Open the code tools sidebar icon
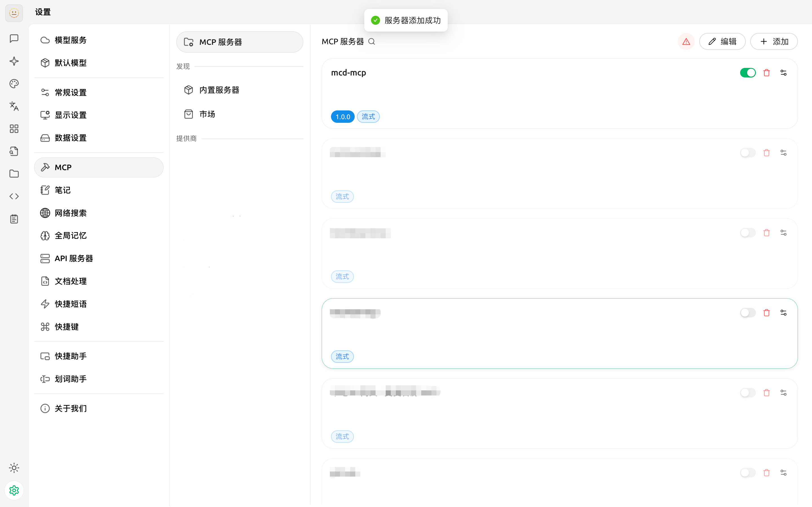This screenshot has height=507, width=812. [14, 196]
